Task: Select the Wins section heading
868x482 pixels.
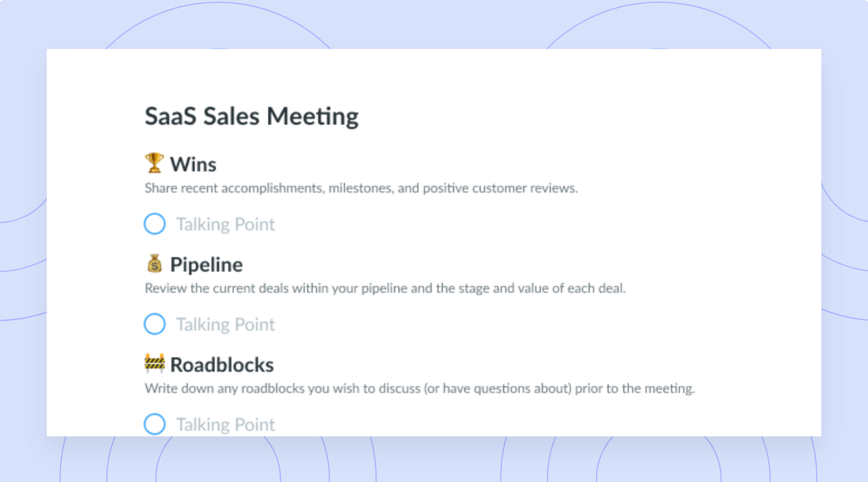Action: 193,165
